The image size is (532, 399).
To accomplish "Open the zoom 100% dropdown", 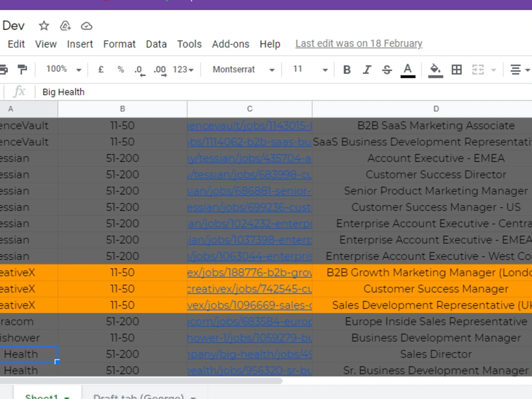I will [x=63, y=69].
